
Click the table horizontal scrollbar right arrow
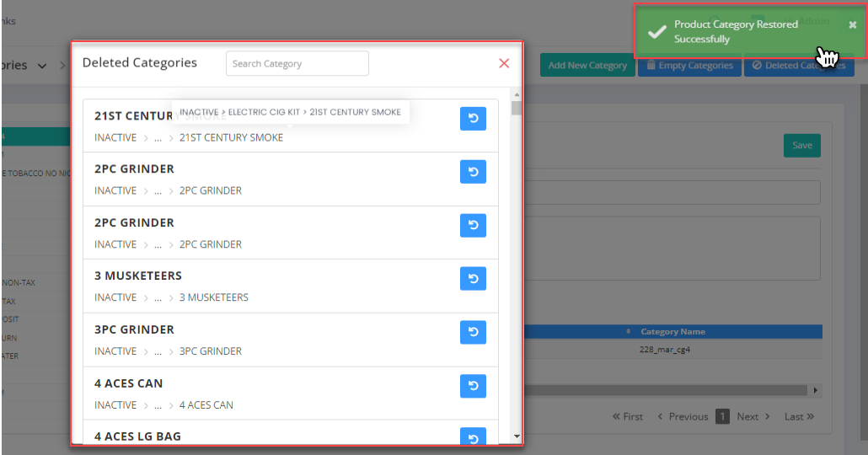click(816, 390)
